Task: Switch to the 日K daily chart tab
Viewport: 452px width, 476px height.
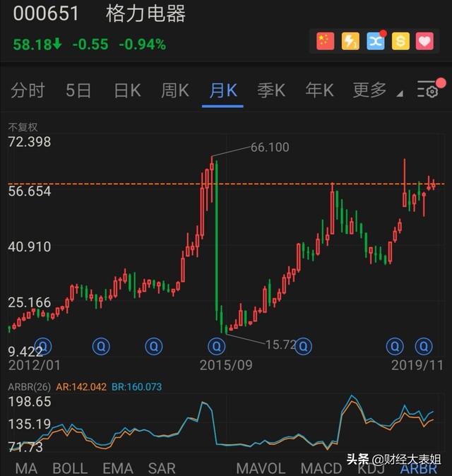Action: pyautogui.click(x=127, y=90)
